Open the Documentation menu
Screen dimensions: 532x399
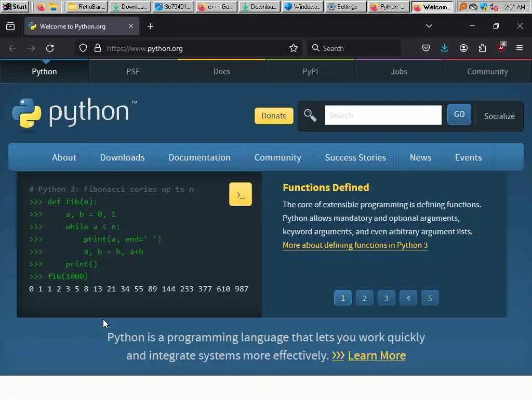coord(199,157)
